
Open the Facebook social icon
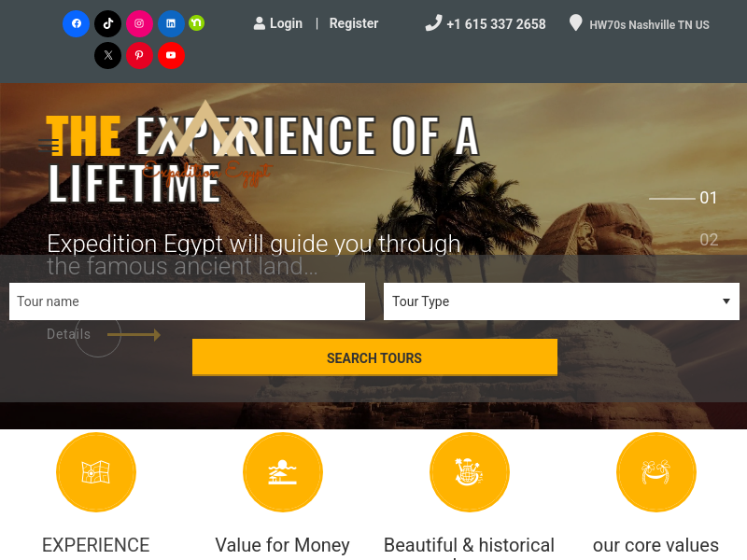tap(77, 23)
